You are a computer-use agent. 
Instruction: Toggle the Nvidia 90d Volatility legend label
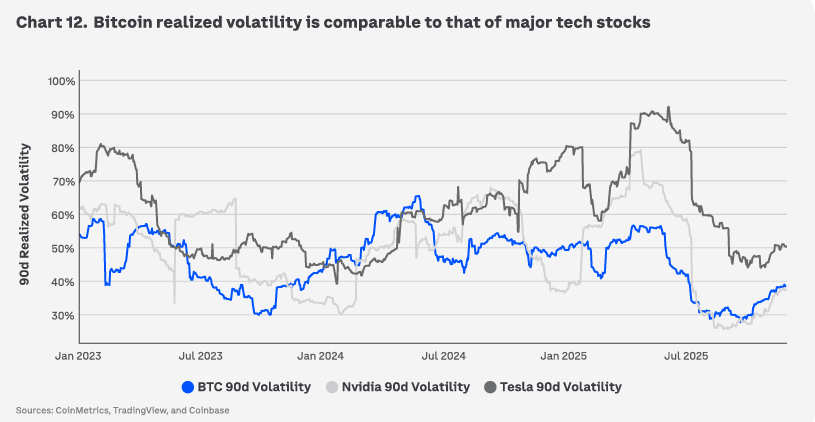(404, 387)
